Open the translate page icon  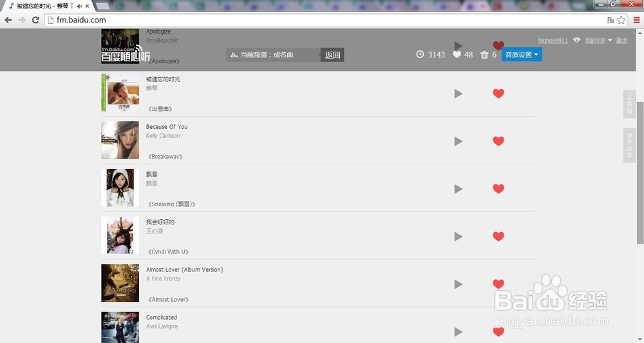611,20
